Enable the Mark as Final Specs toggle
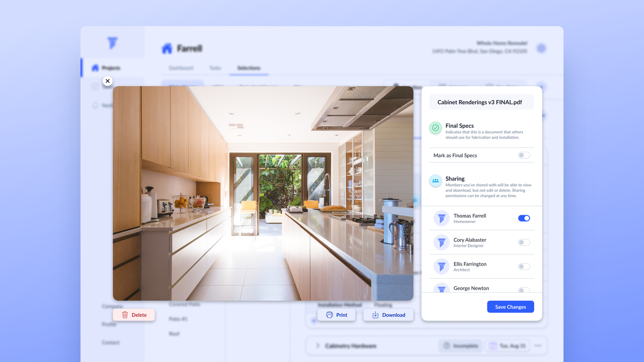The image size is (644, 362). [x=524, y=155]
